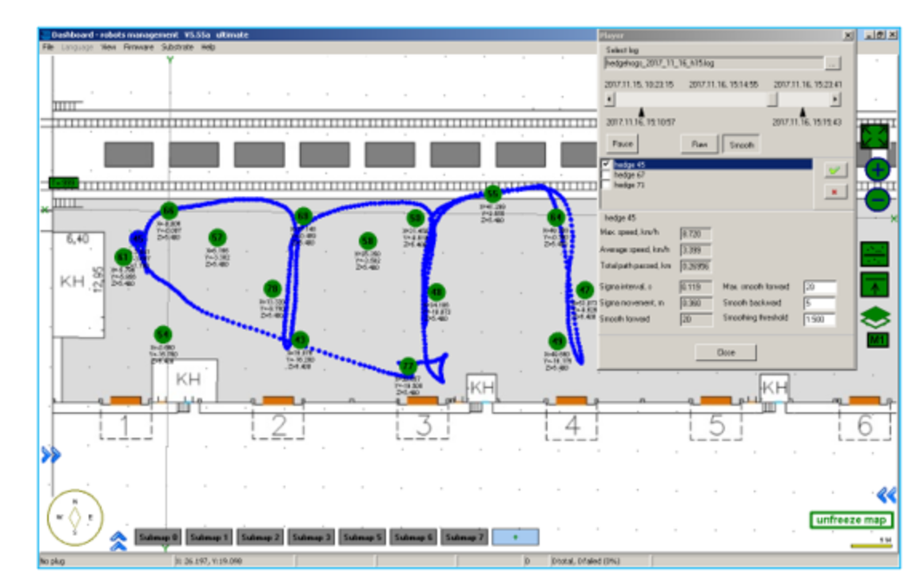Click the zoom out minus icon
Viewport: 924px width, 580px height.
[878, 199]
